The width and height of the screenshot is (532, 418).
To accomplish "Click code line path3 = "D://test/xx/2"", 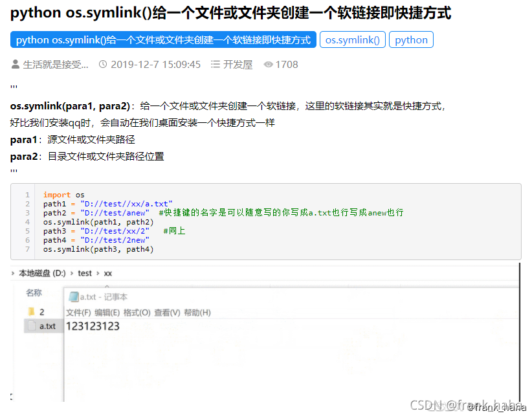I will 96,231.
